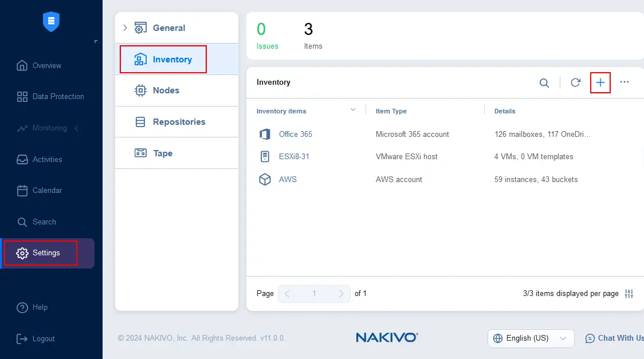The width and height of the screenshot is (644, 359).
Task: Click the "AWS account" cell
Action: pos(399,180)
